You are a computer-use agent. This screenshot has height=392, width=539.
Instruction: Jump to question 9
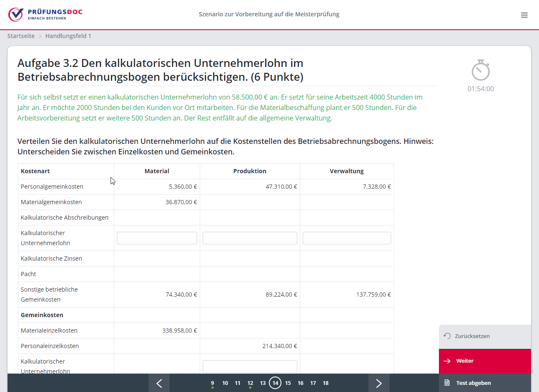tap(212, 383)
